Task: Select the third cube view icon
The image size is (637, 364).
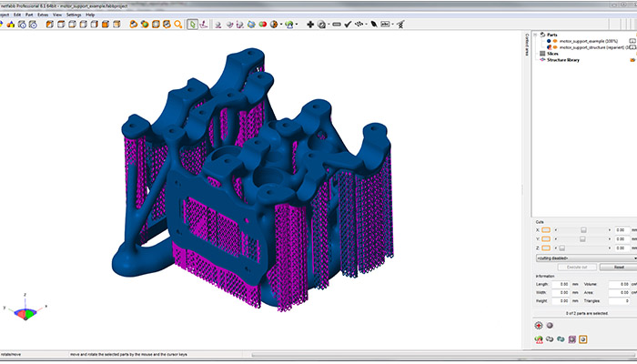Action: [x=72, y=25]
